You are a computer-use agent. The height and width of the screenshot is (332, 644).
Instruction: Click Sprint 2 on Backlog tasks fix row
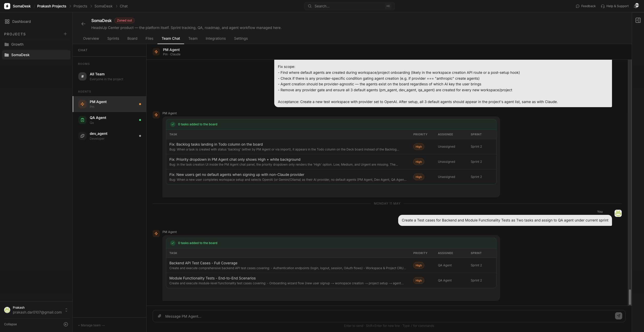pos(476,147)
